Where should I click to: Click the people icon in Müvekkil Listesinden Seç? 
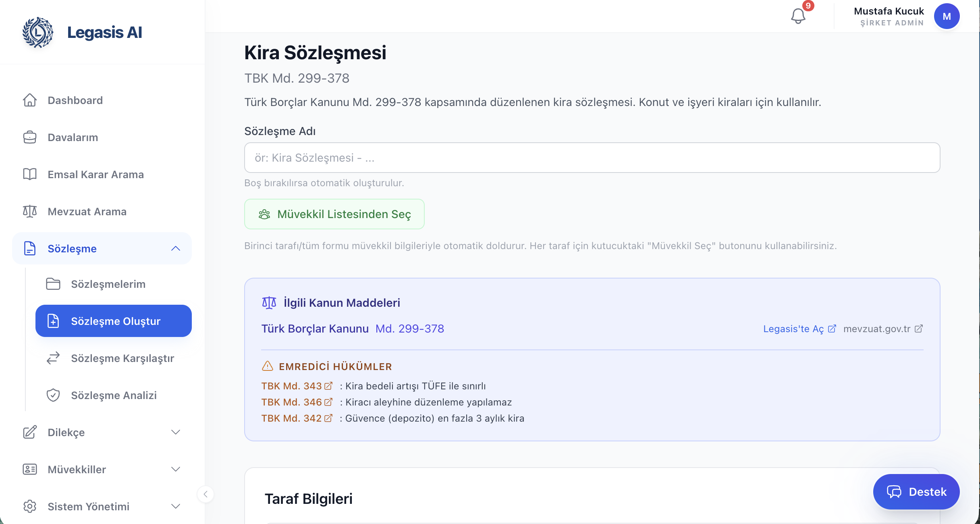pyautogui.click(x=264, y=214)
